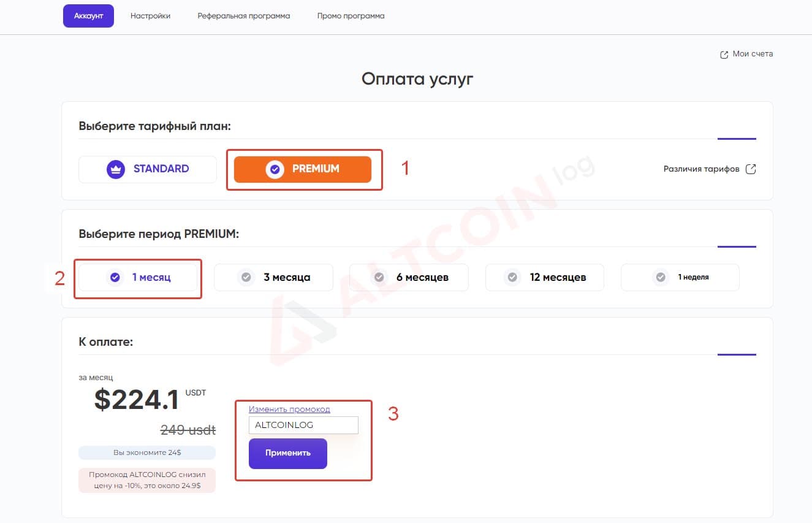Select the PREMIUM tariff plan
812x523 pixels.
tap(303, 169)
